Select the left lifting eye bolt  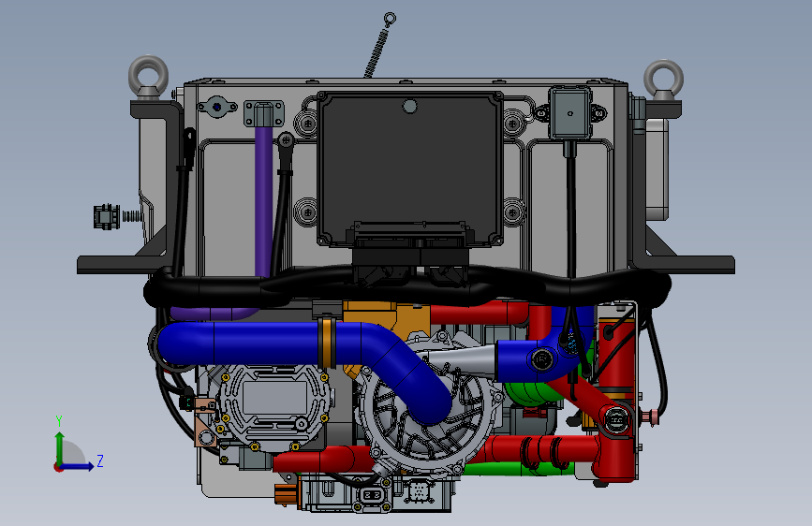148,76
